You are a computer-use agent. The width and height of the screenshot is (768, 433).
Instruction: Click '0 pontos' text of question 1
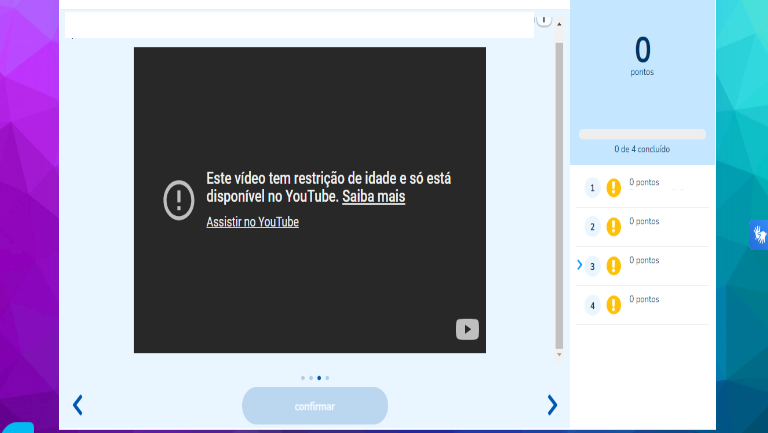[x=644, y=182]
